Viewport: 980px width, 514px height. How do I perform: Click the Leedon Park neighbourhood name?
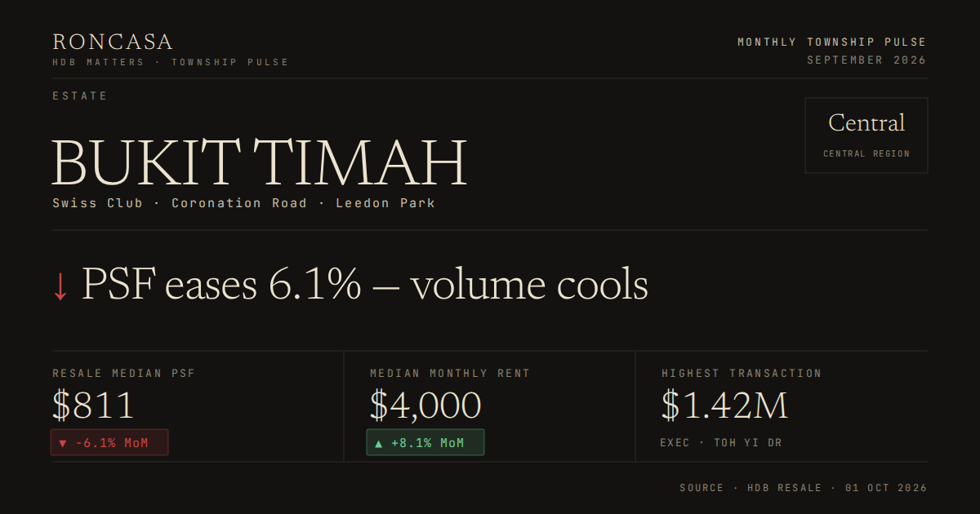pos(385,202)
